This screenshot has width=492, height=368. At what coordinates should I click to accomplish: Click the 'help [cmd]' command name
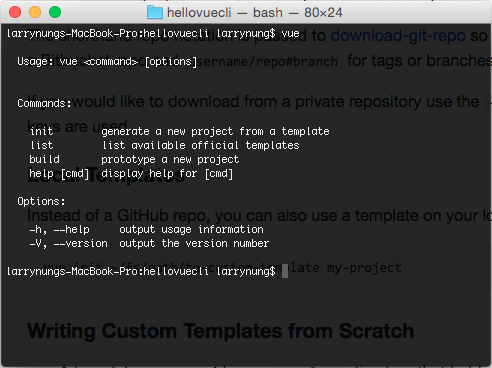(x=59, y=174)
